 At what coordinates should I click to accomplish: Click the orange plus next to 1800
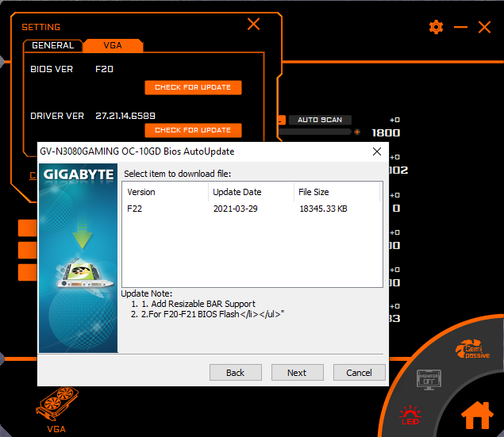(x=357, y=132)
